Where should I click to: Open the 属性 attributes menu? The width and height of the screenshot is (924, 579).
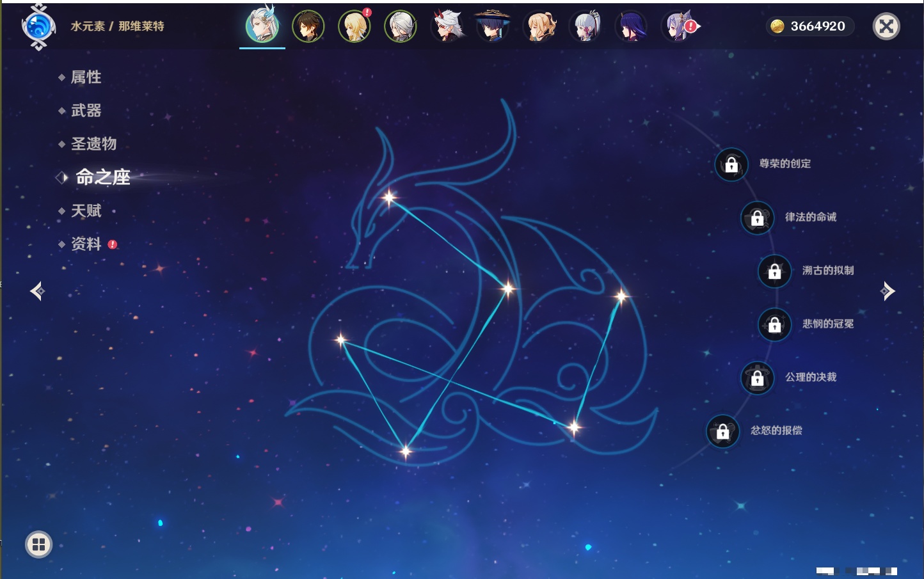pos(86,77)
